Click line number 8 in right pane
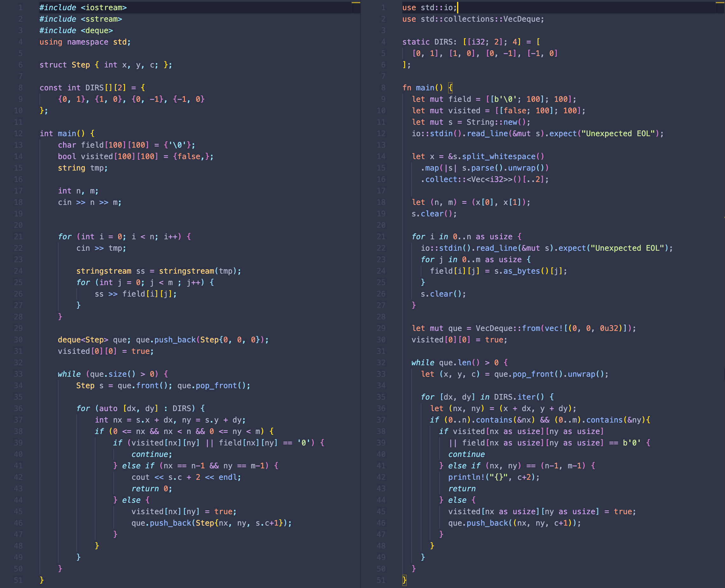The width and height of the screenshot is (725, 588). (x=383, y=88)
